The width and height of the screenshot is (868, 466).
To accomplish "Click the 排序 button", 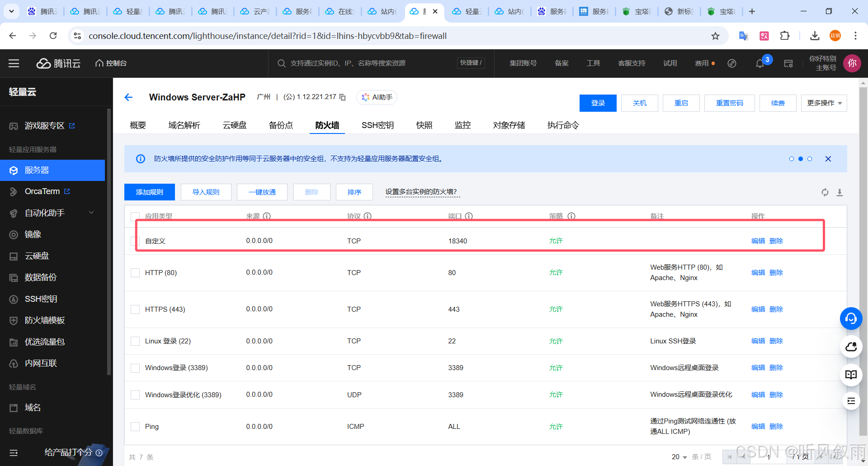I will pyautogui.click(x=354, y=192).
